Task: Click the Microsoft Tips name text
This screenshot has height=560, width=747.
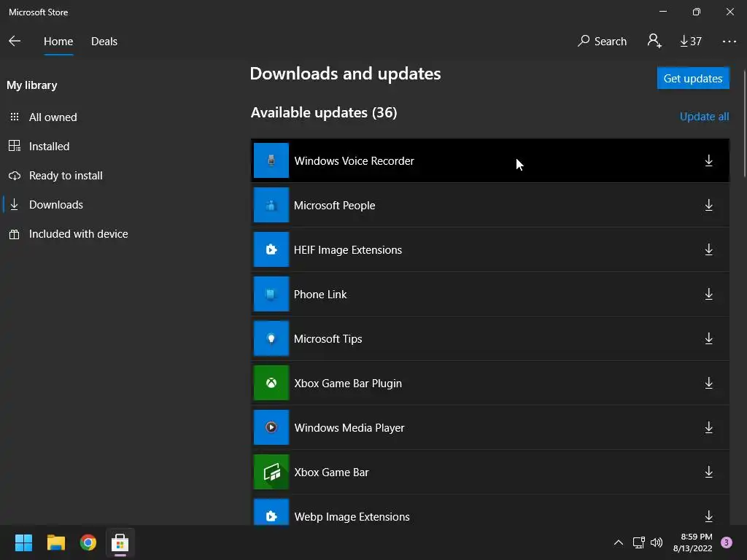Action: point(328,339)
